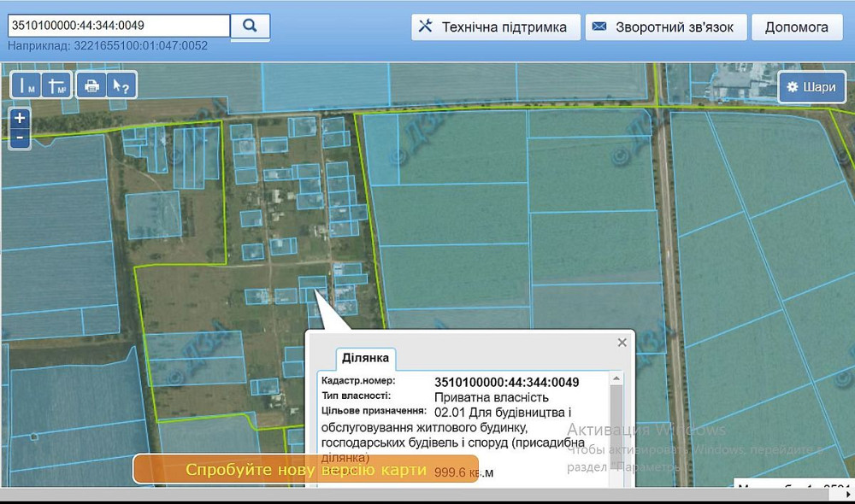Print the current map view

point(91,86)
